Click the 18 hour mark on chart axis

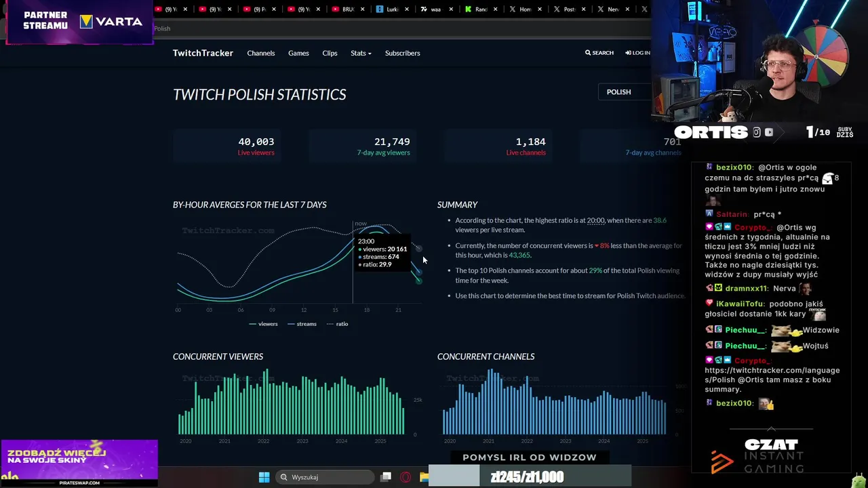click(x=367, y=310)
